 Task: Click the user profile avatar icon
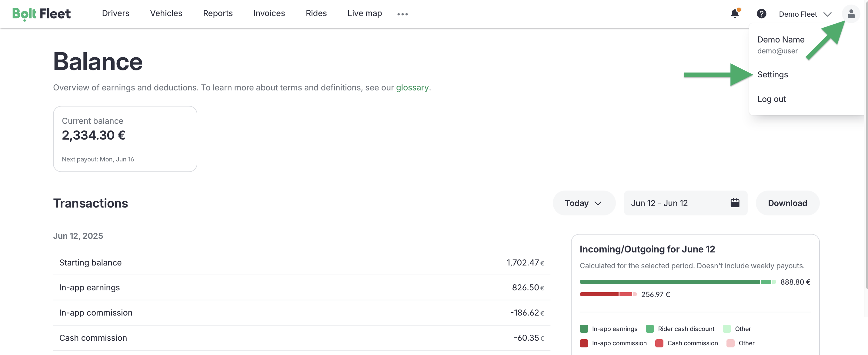[x=851, y=14]
